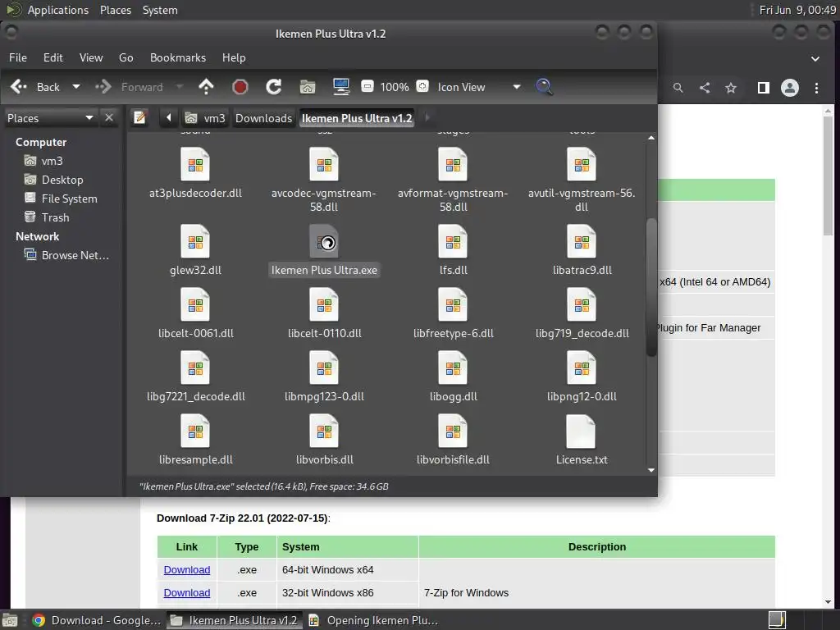
Task: Show earlier path buttons with left arrow
Action: click(169, 117)
